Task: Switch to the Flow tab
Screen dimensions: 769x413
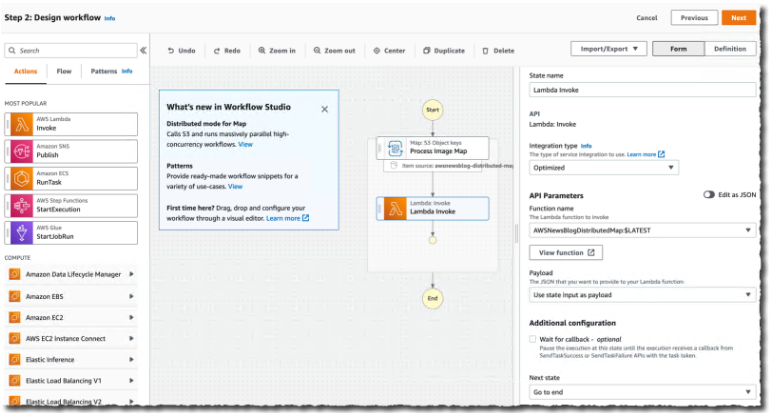Action: (64, 72)
